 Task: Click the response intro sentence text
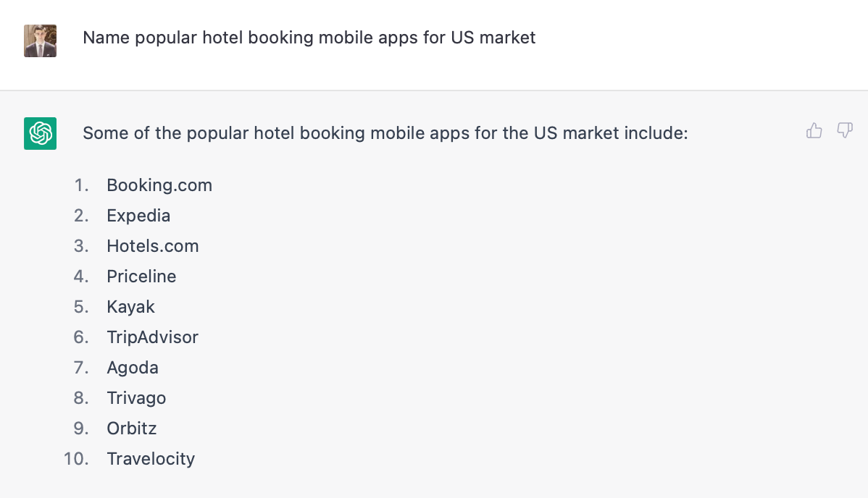click(x=385, y=133)
